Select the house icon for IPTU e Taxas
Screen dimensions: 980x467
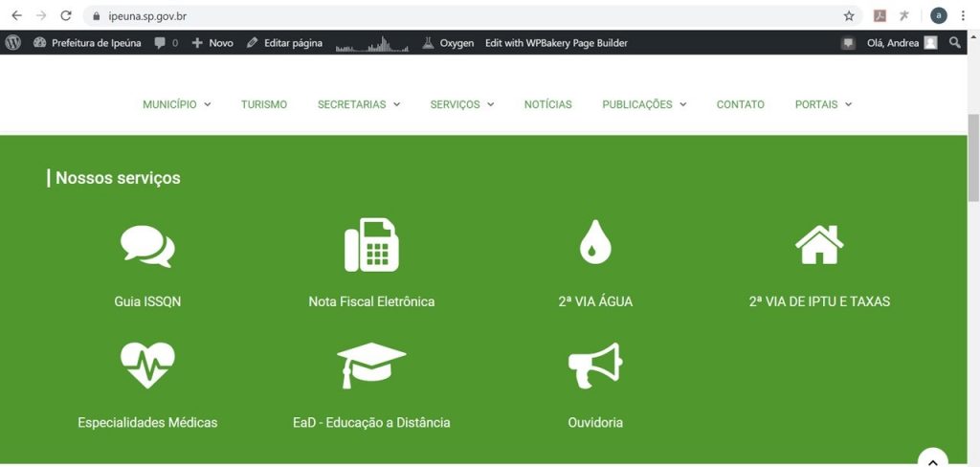[819, 245]
